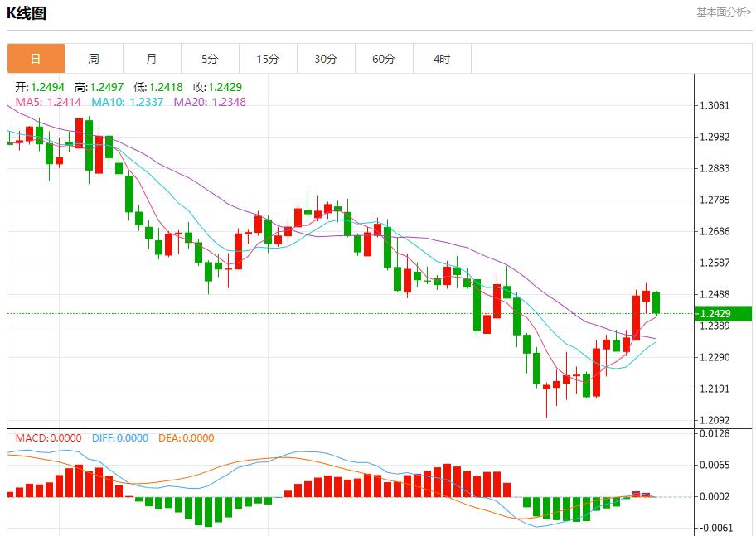Select the 日 daily chart tab

(x=36, y=59)
